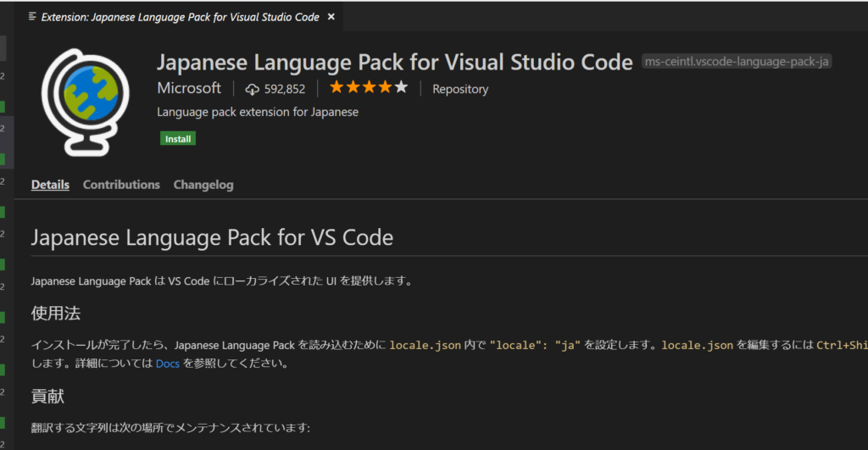The height and width of the screenshot is (450, 868).
Task: Switch to the Contributions tab
Action: pyautogui.click(x=121, y=184)
